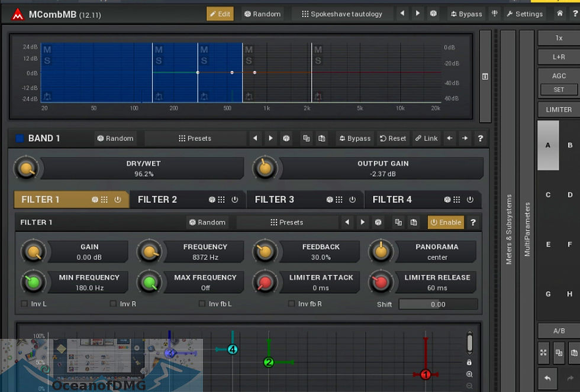Paste Filter 1 settings icon
The image size is (580, 392).
(x=414, y=222)
